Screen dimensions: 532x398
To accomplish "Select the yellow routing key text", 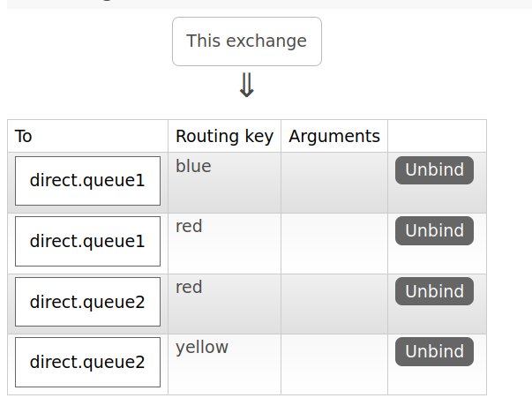I will click(202, 348).
